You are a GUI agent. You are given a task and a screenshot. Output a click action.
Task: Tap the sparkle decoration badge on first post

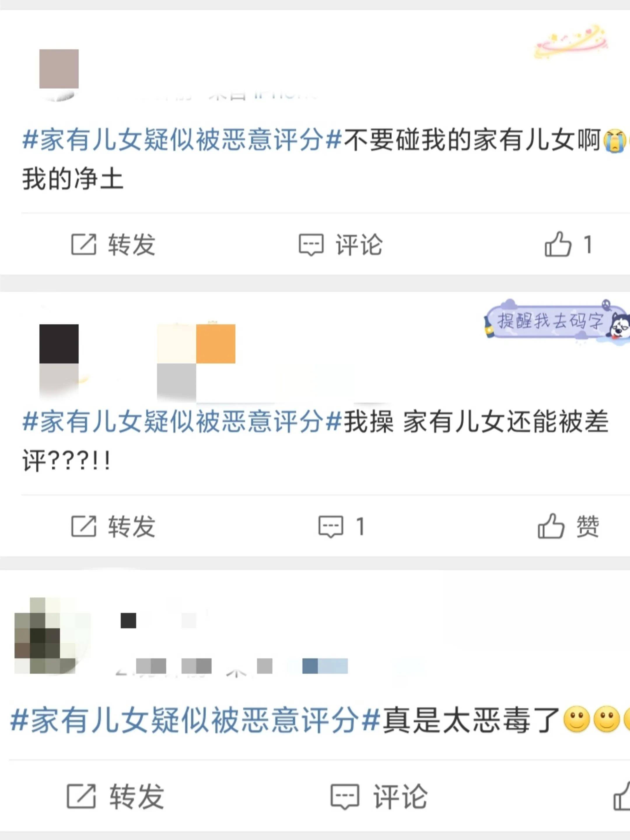[x=571, y=42]
